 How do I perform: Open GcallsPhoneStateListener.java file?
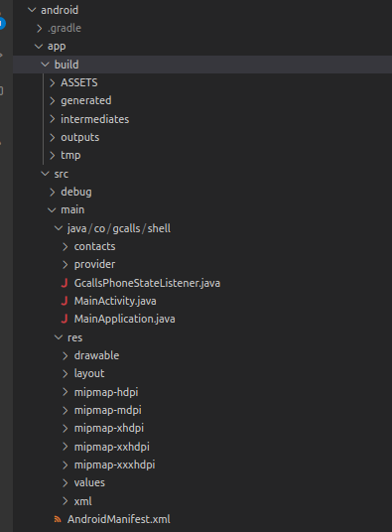pos(147,283)
